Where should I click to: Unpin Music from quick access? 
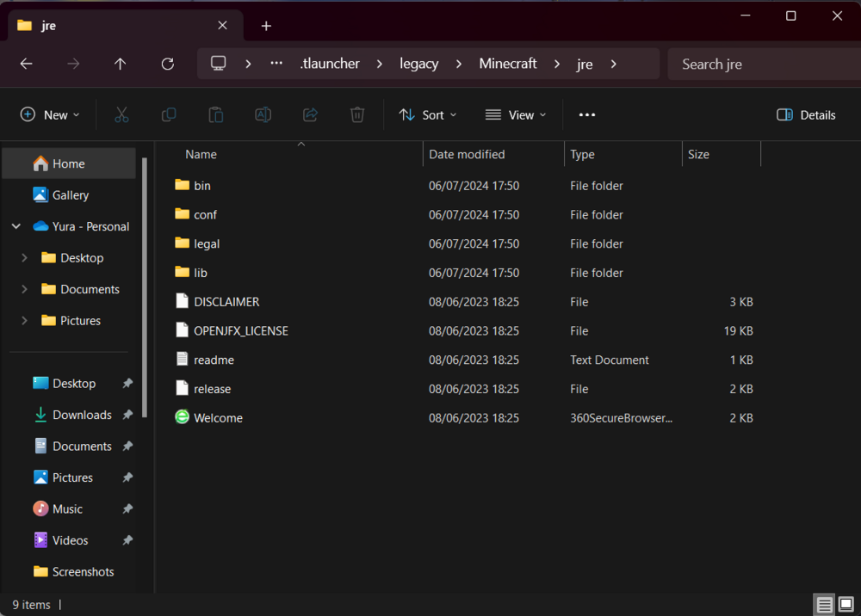point(127,509)
